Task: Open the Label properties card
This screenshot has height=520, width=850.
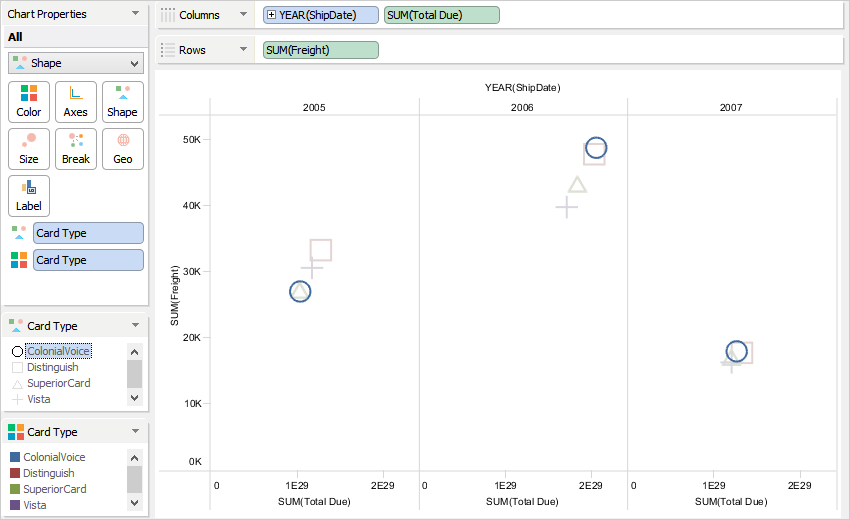Action: point(29,196)
